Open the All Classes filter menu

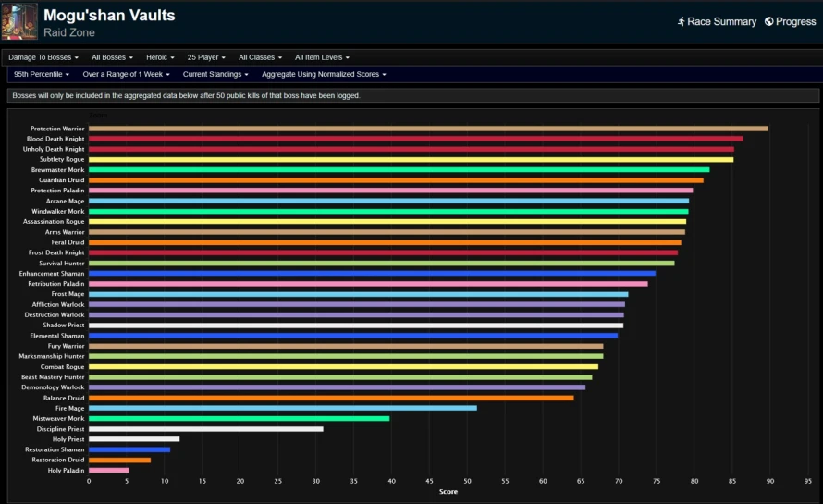point(260,57)
